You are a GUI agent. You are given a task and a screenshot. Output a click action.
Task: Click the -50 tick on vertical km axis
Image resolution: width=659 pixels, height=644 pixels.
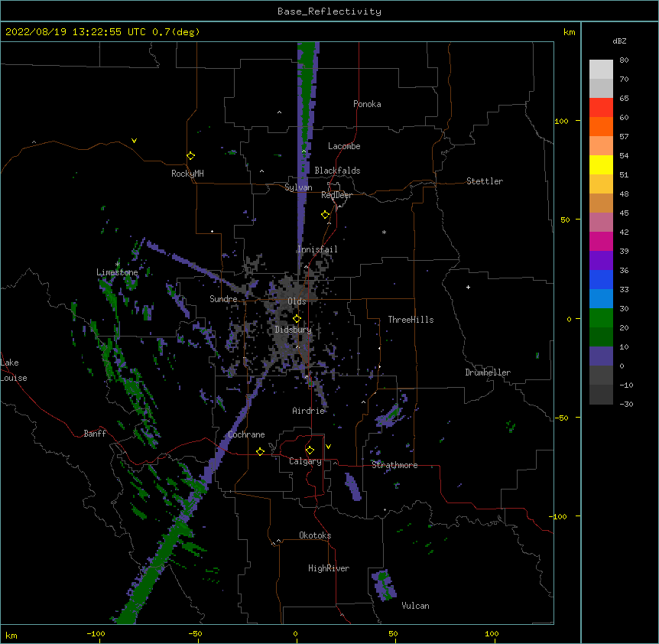tap(561, 418)
